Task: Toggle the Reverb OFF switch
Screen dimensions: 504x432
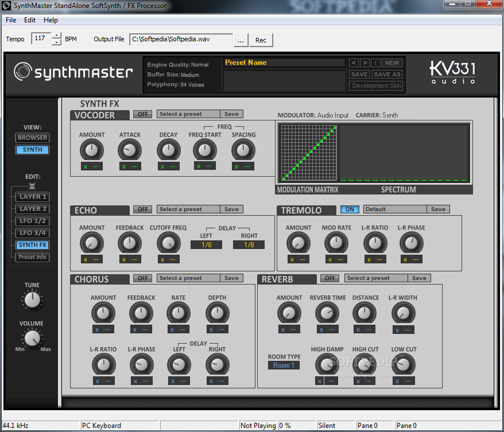Action: 330,278
